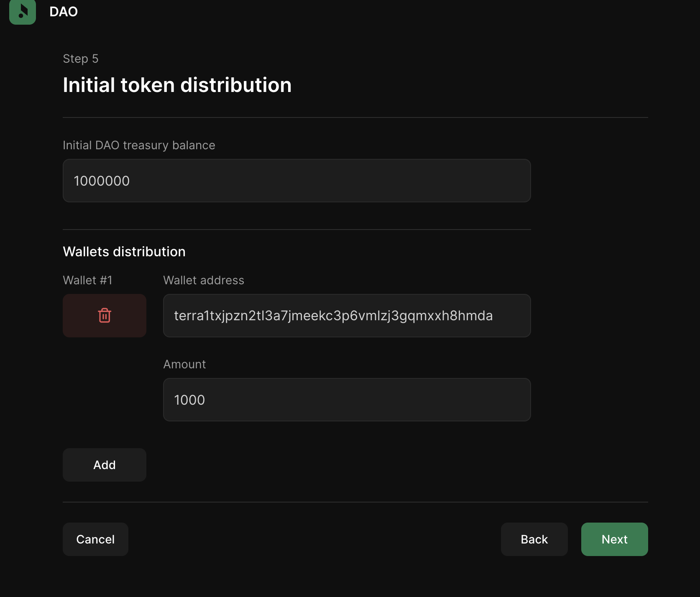Click the terra1 address text
Screen dimensions: 700x597
(333, 316)
